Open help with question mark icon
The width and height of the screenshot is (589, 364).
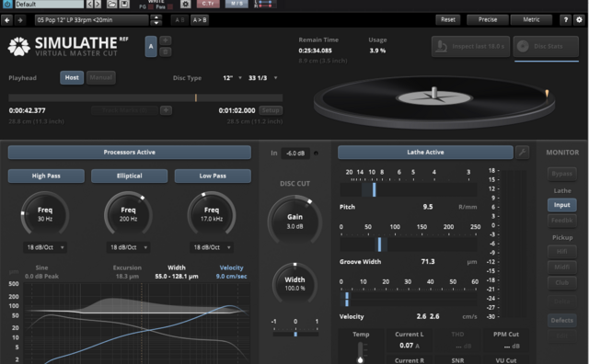tap(566, 20)
